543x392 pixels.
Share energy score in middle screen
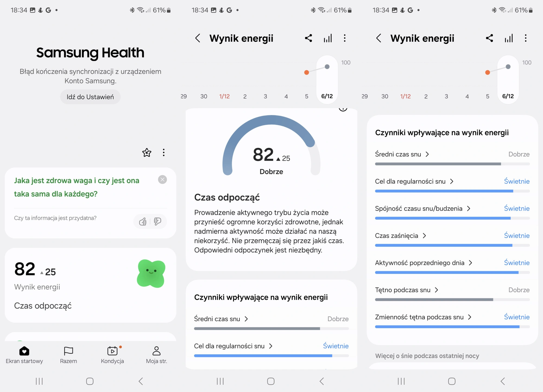click(308, 38)
